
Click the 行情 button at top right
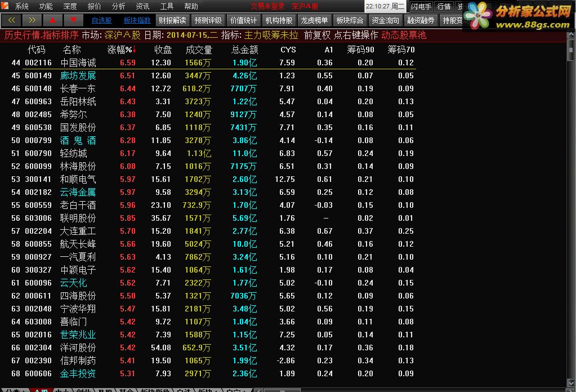click(x=444, y=6)
